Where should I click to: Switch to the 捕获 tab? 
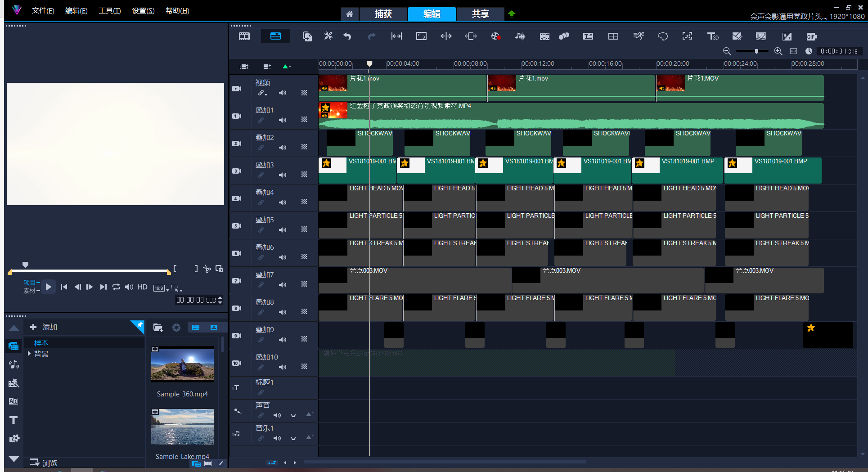[x=383, y=14]
